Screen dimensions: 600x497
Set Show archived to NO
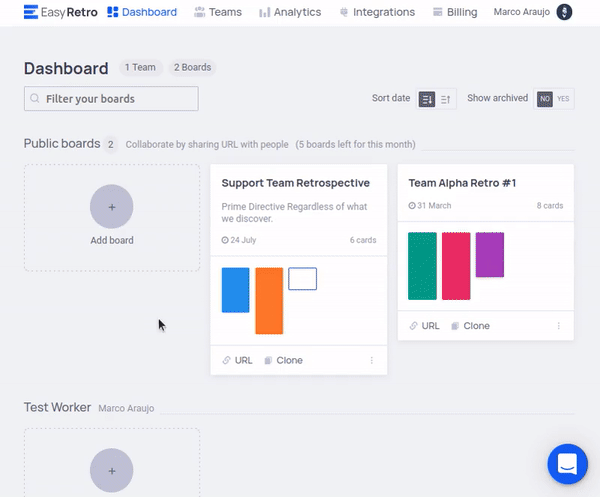[545, 99]
